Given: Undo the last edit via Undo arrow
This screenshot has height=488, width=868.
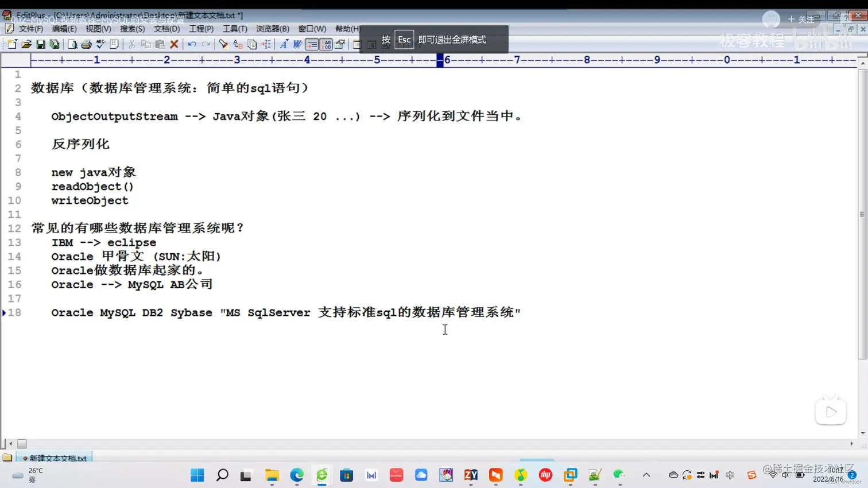Looking at the screenshot, I should 192,45.
